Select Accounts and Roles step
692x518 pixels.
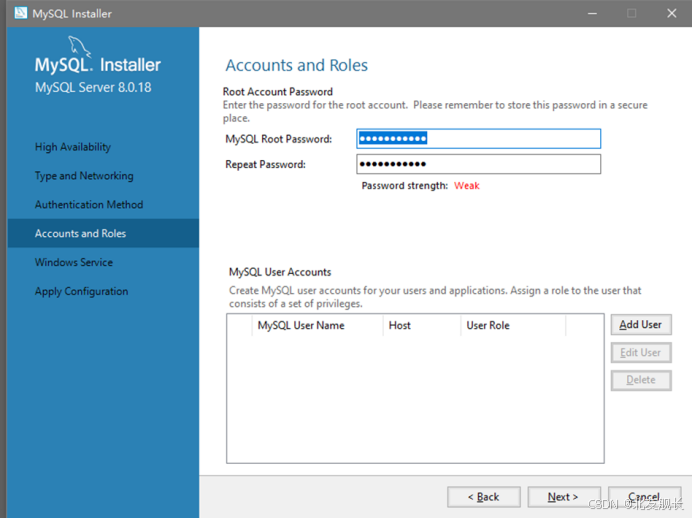point(103,233)
